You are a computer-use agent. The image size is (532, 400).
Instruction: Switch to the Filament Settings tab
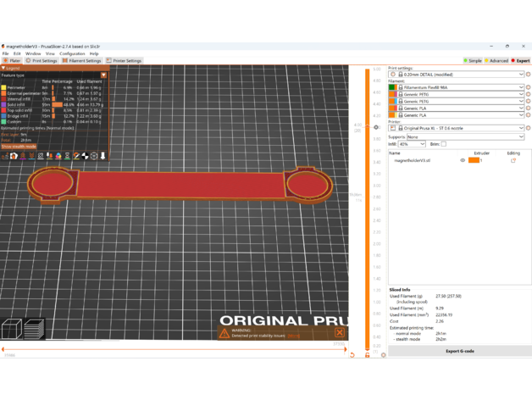(x=81, y=61)
